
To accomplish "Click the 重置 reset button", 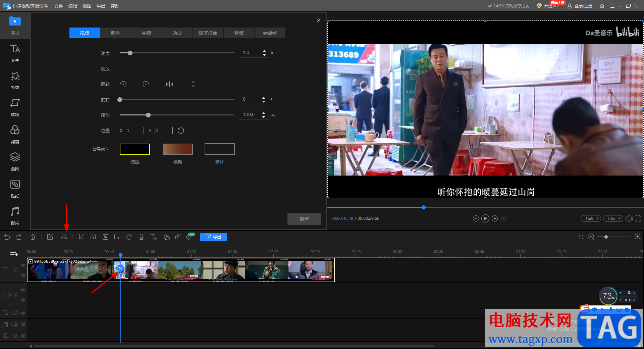I will [x=304, y=219].
